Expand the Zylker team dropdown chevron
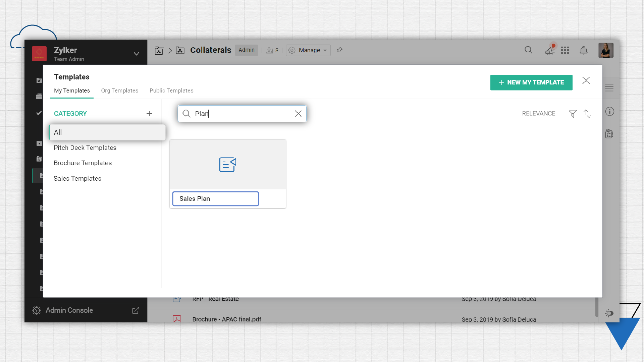 point(137,54)
